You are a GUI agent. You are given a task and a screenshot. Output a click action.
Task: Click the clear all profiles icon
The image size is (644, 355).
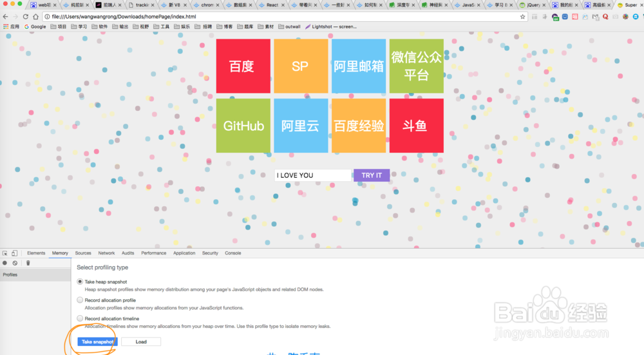(x=15, y=263)
